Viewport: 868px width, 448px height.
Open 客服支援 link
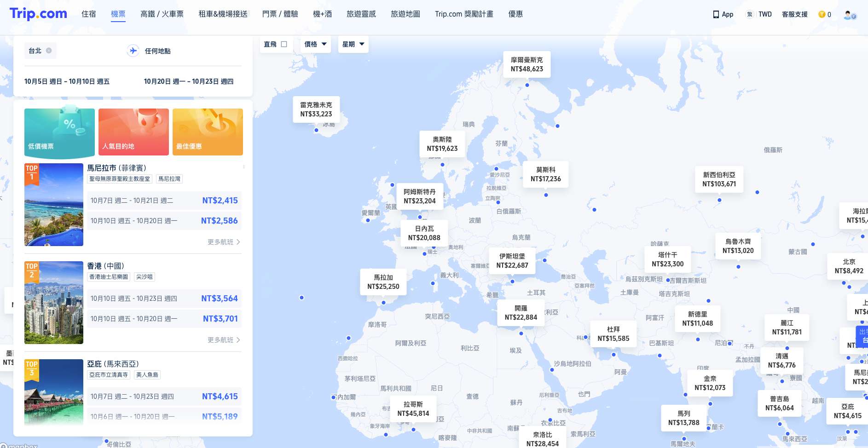(795, 14)
